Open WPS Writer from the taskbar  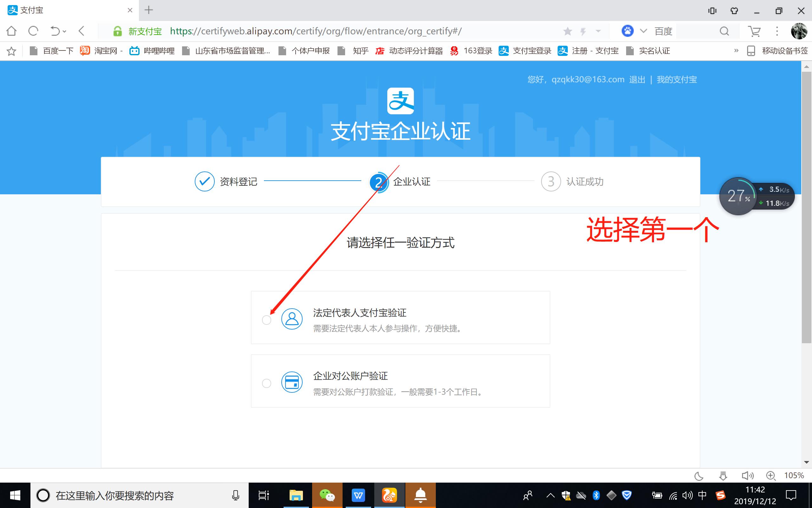[358, 495]
